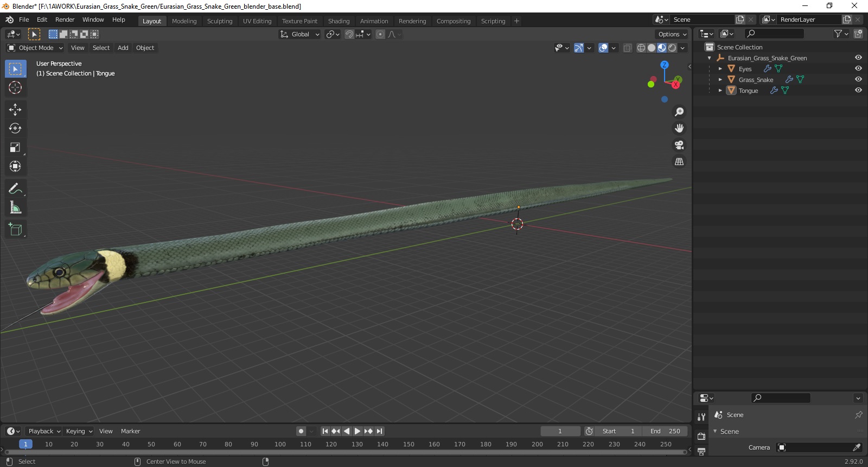
Task: Pick the Scale tool
Action: [x=15, y=147]
